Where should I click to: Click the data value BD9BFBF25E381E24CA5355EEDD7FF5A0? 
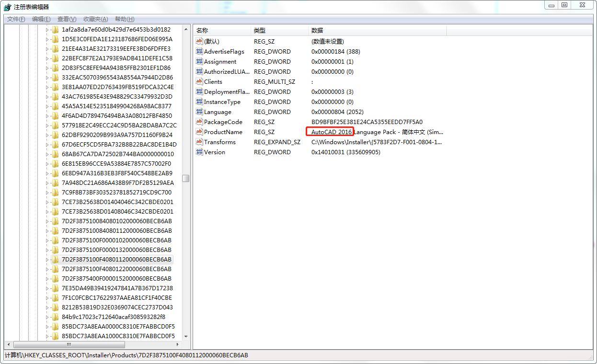point(367,122)
